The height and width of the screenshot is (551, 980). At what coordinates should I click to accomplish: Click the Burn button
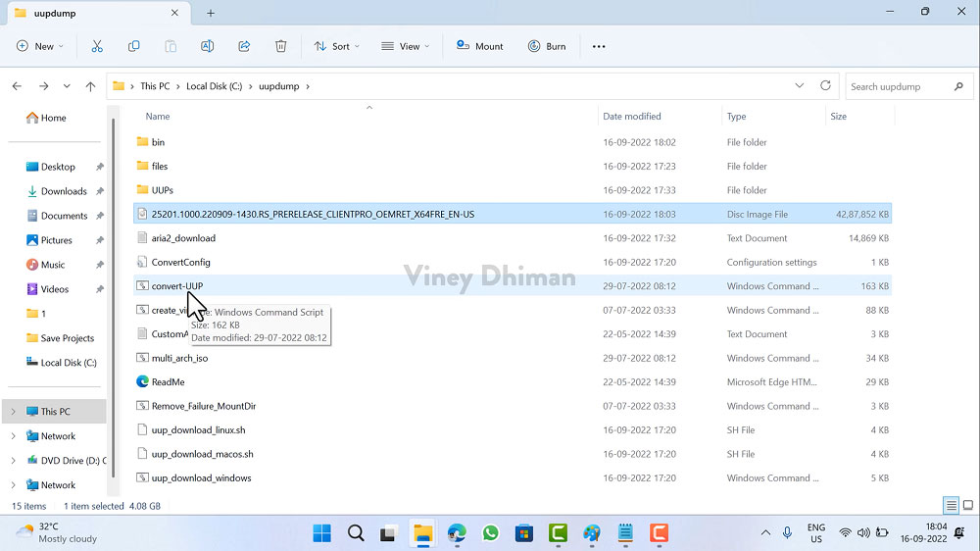tap(548, 46)
